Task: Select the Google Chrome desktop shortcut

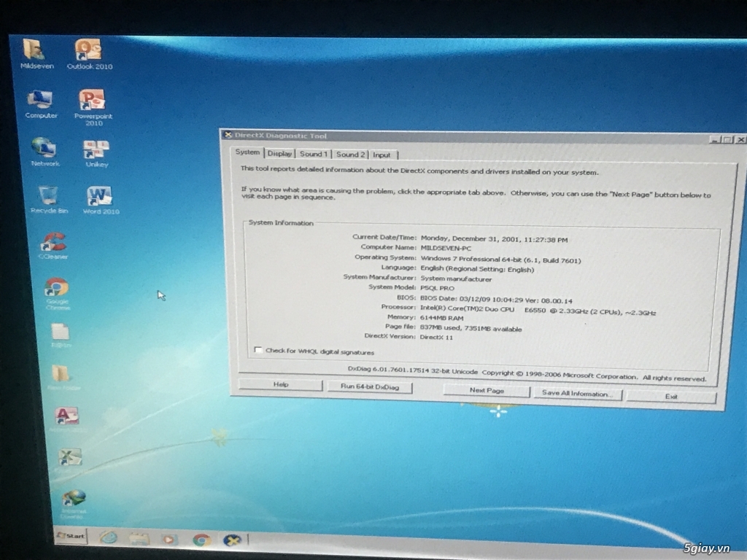Action: (57, 294)
